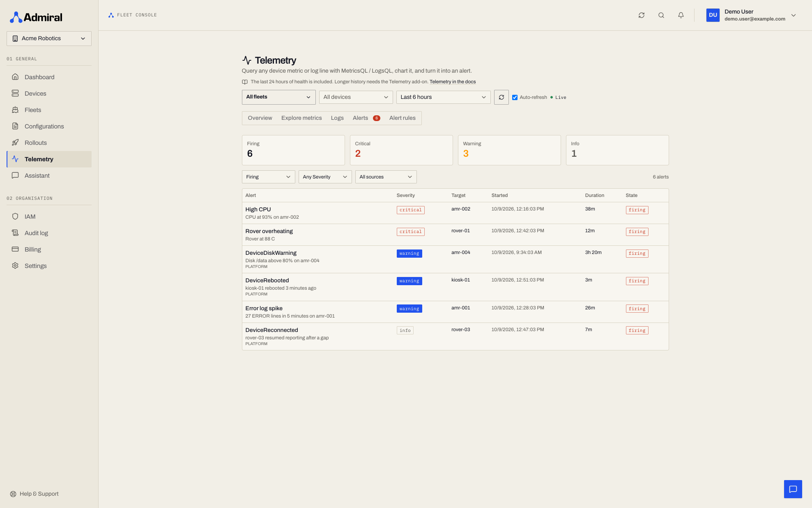Open the Rover overheating alert
Viewport: 812px width, 508px height.
coord(455,235)
